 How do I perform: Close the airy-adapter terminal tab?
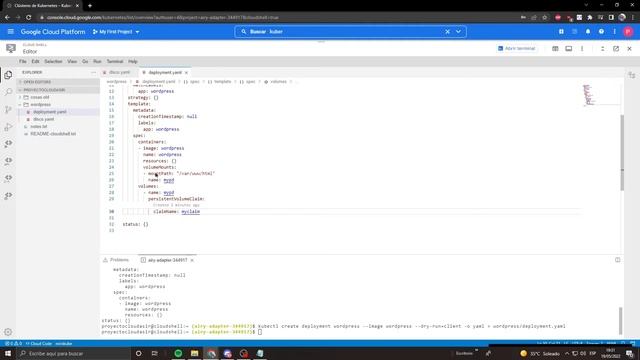click(x=192, y=260)
